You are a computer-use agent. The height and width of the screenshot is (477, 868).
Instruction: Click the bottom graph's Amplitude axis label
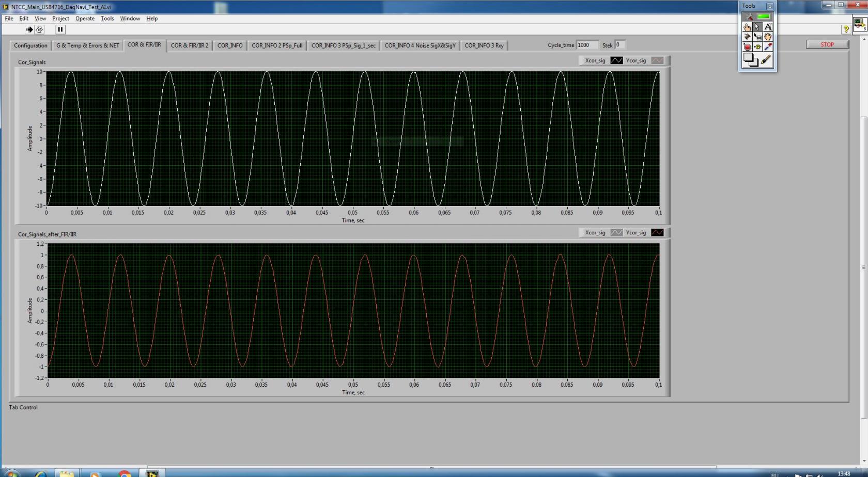30,310
